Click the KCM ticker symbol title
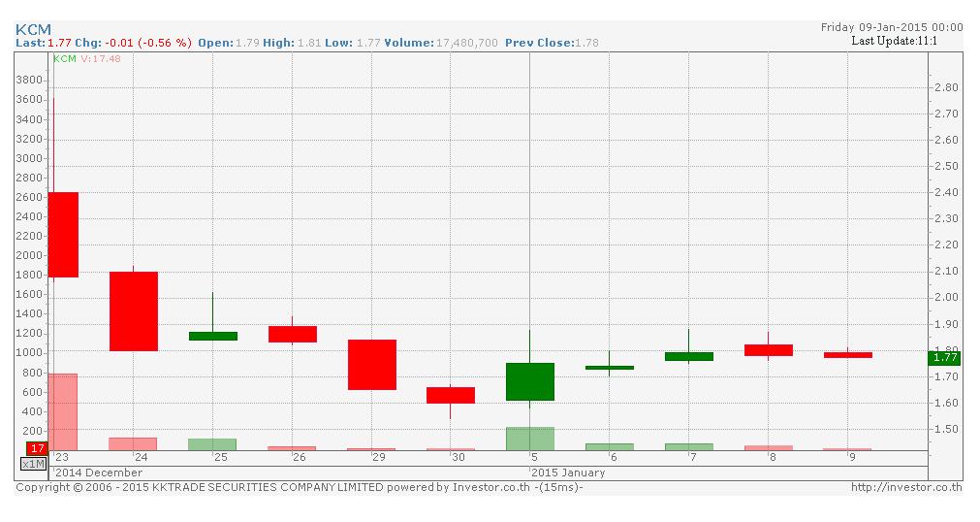Viewport: 980px width, 522px height. (x=33, y=29)
